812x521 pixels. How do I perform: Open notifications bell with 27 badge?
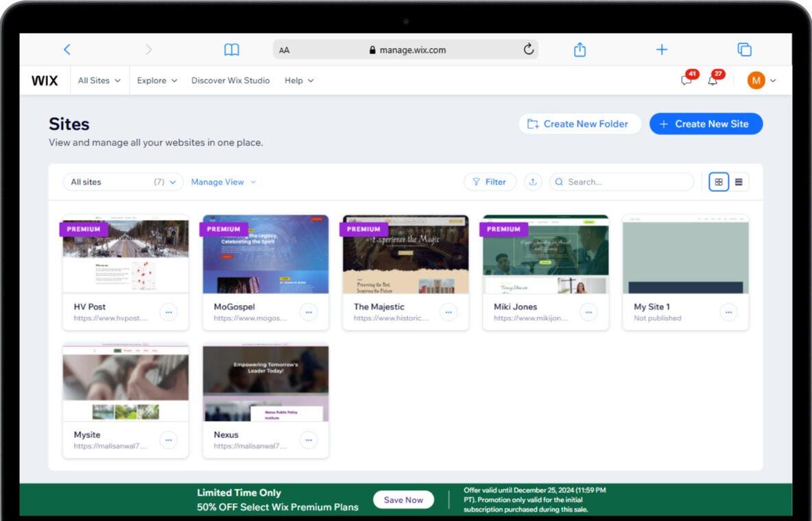click(714, 79)
